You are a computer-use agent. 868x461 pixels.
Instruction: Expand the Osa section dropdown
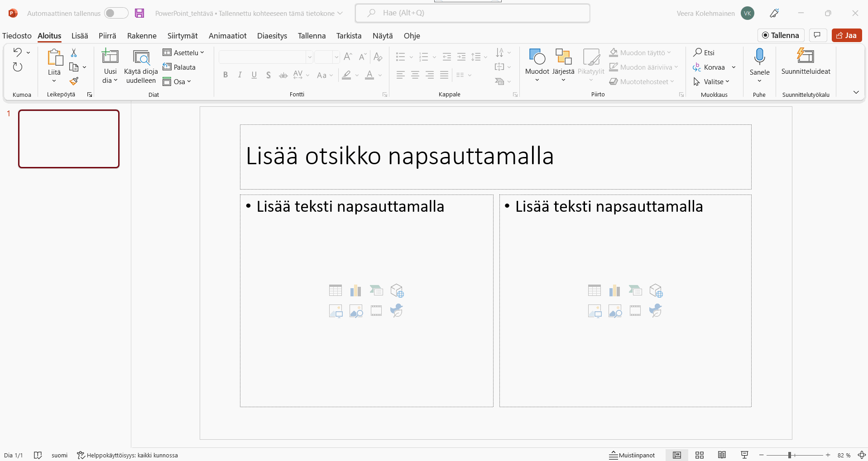177,81
